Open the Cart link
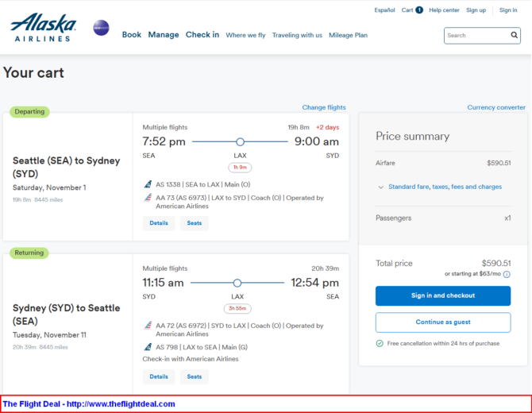 (407, 10)
